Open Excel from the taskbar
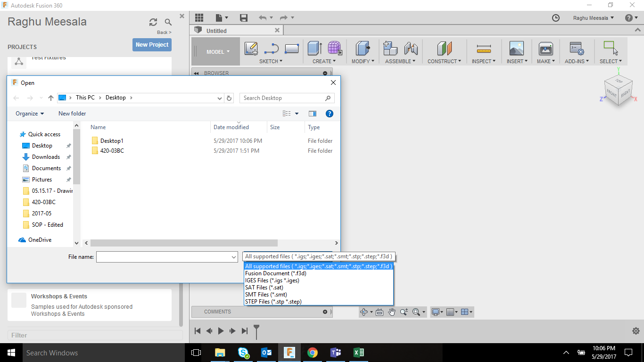The width and height of the screenshot is (644, 362). click(358, 353)
